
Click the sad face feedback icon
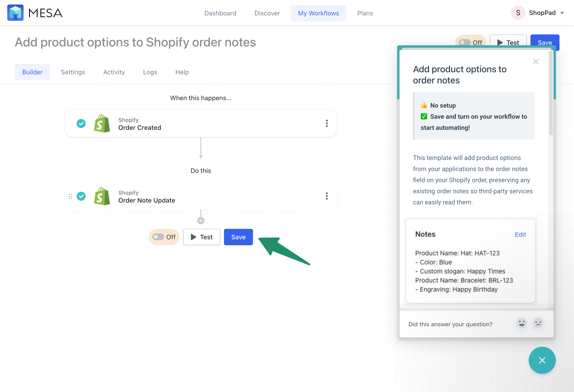pyautogui.click(x=538, y=323)
